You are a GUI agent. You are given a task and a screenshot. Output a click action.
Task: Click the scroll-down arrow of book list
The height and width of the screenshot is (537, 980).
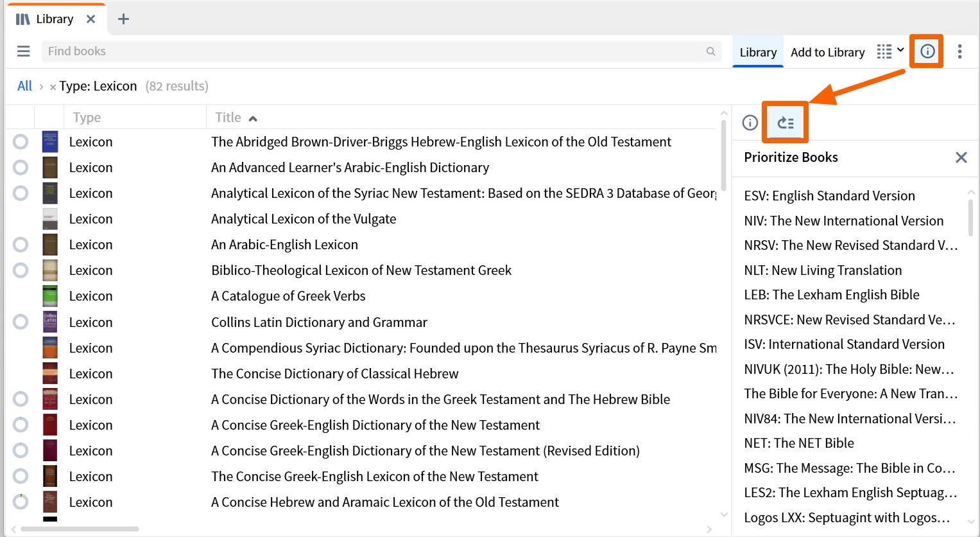(724, 514)
